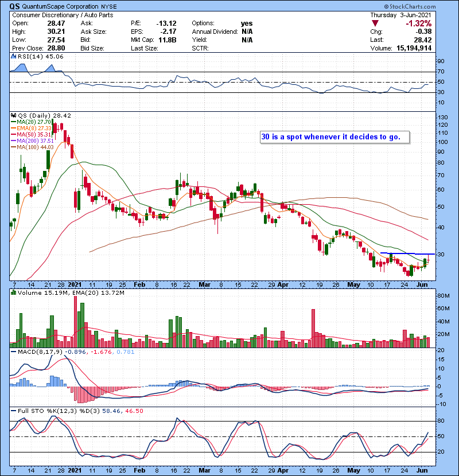Click the red down-triangle price change icon

click(375, 24)
